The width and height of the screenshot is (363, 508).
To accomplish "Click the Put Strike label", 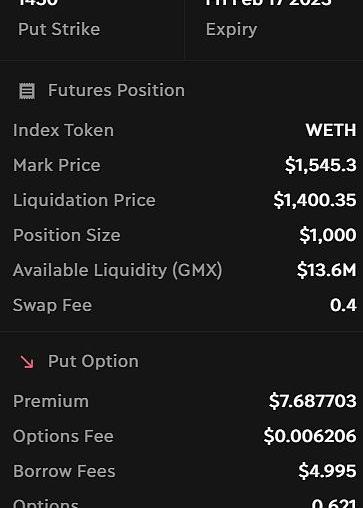I will tap(59, 29).
